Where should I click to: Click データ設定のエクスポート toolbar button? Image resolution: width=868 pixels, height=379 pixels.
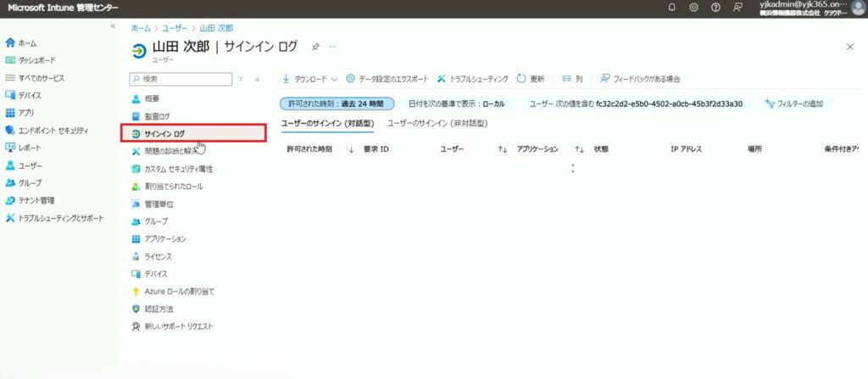387,79
